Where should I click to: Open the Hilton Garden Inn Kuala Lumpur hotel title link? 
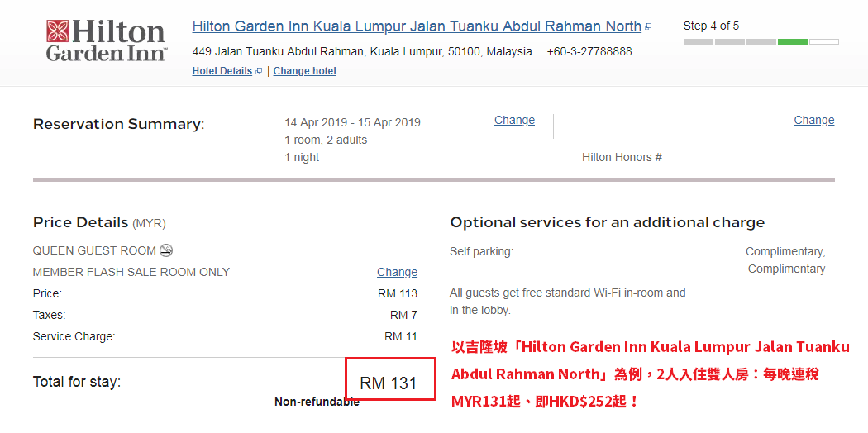pos(417,26)
